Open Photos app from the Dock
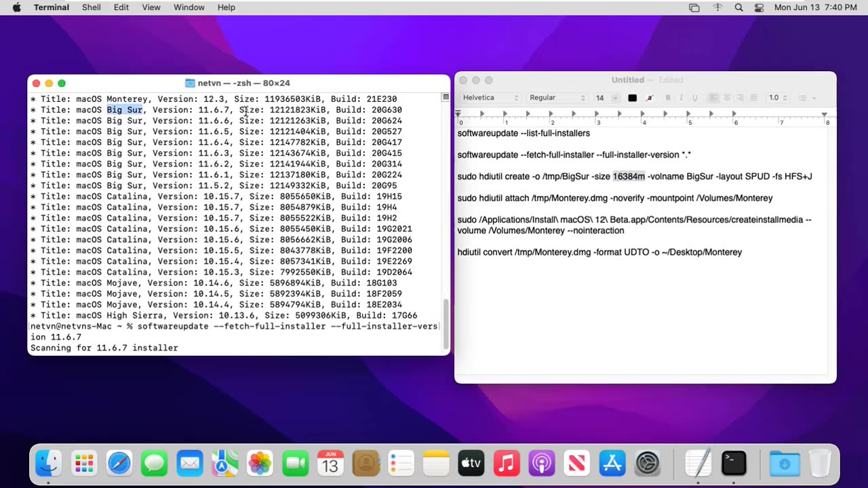The image size is (868, 488). [260, 464]
